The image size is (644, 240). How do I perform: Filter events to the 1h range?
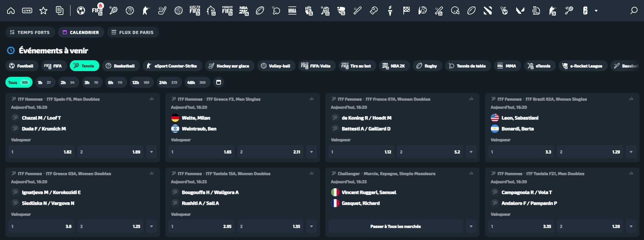pos(45,82)
